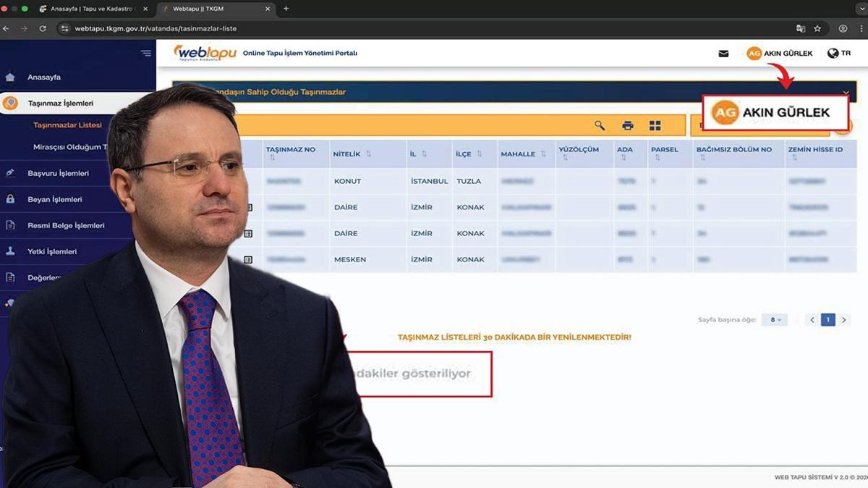Go to next page in pagination
868x488 pixels.
point(843,320)
